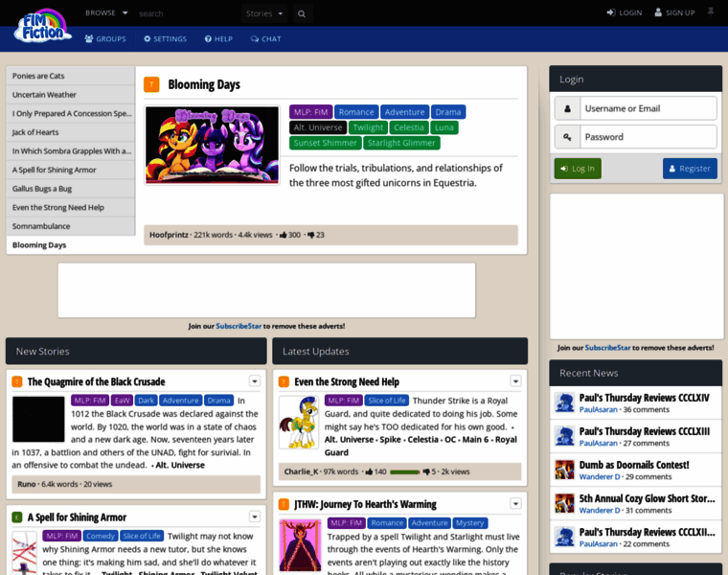The width and height of the screenshot is (728, 575).
Task: Open the Settings menu
Action: 166,39
